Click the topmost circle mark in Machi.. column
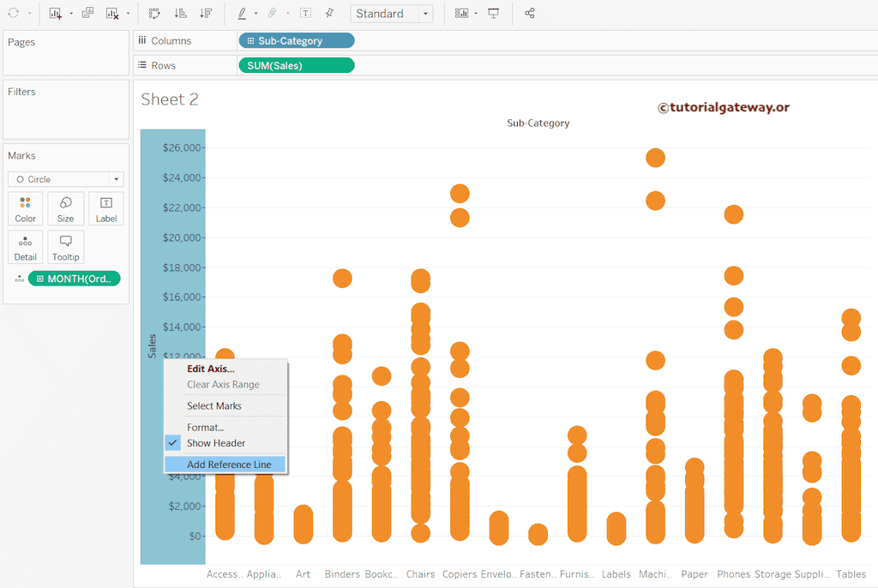This screenshot has height=588, width=878. tap(655, 158)
